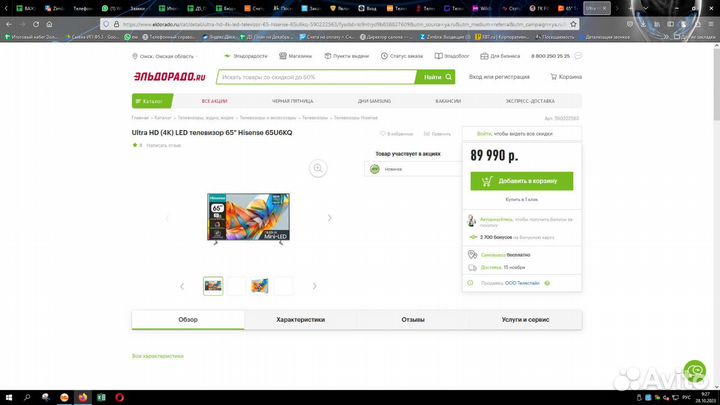Click the Эльдорадо.ru logo
Viewport: 720px width, 405px height.
pos(169,77)
